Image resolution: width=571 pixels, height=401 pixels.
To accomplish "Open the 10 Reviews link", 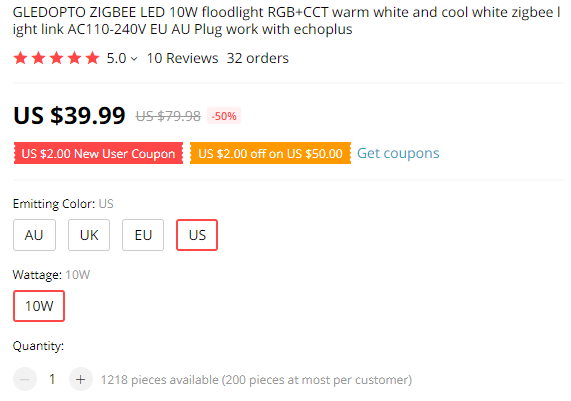I will pyautogui.click(x=182, y=58).
